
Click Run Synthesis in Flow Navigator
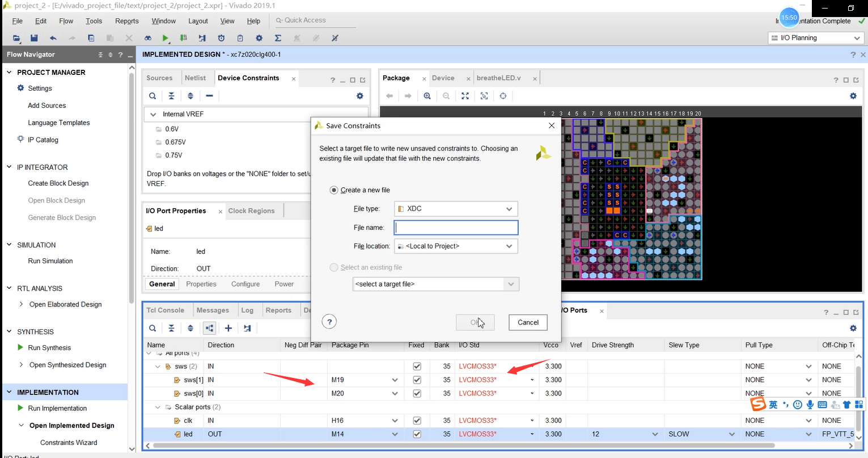click(49, 348)
